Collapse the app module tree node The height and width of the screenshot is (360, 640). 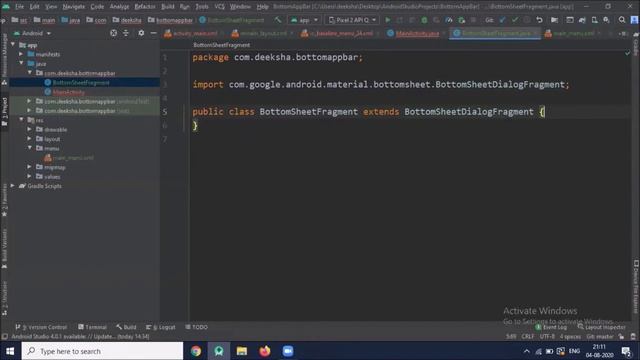(x=13, y=44)
